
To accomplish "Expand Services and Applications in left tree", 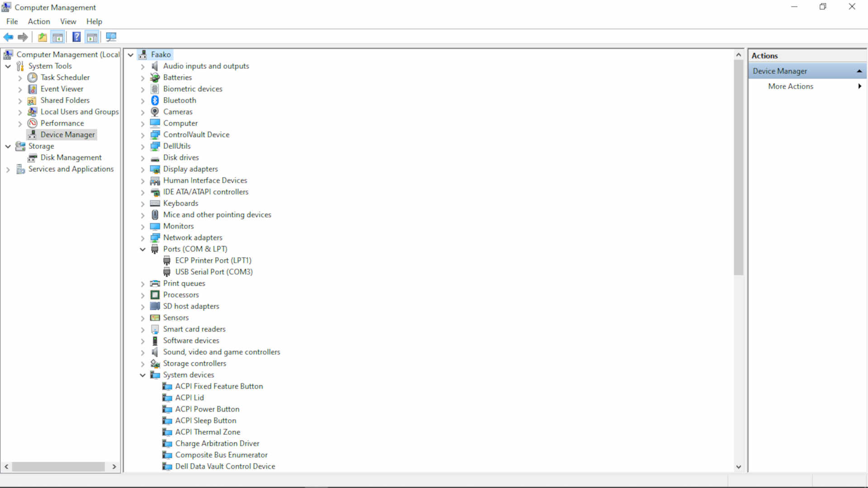I will tap(8, 170).
